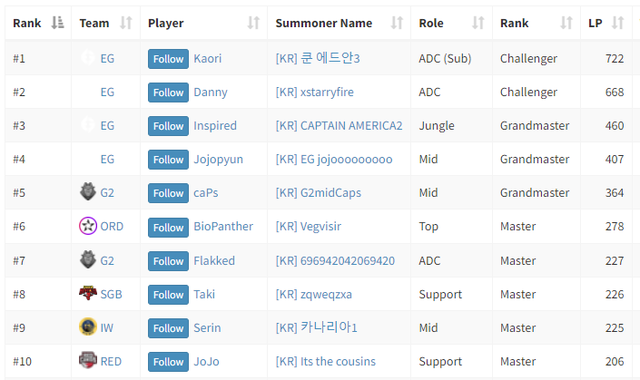Image resolution: width=640 pixels, height=380 pixels.
Task: Sort by Role column arrows icon
Action: pos(478,23)
